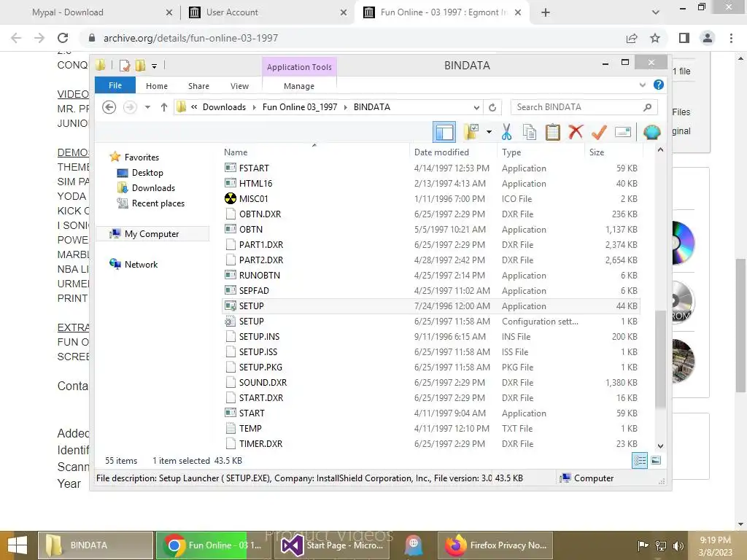
Task: Select the SETUP.INS file
Action: 259,337
